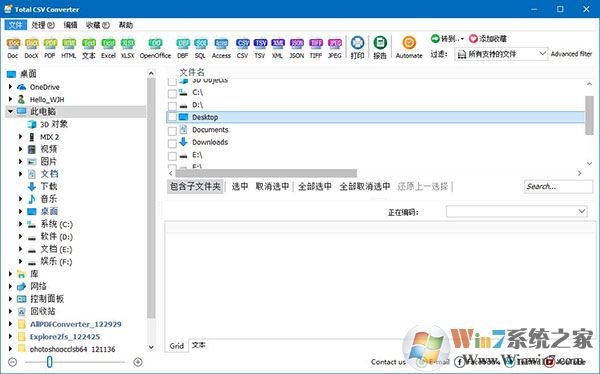Screen dimensions: 600x374
Task: Click the SQL conversion icon
Action: pyautogui.click(x=201, y=48)
